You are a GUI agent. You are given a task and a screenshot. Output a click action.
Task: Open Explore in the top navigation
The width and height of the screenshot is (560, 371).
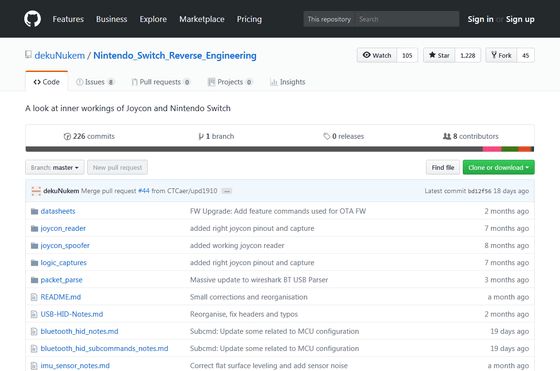click(153, 19)
